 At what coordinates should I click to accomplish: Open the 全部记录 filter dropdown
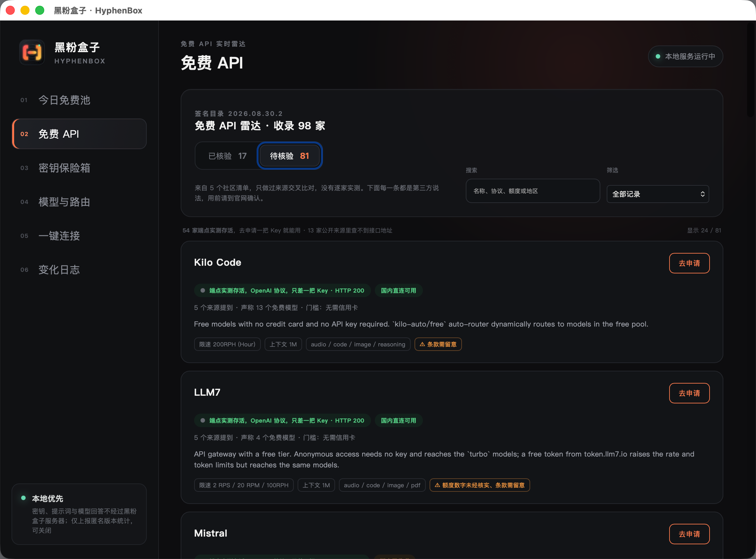pos(657,194)
